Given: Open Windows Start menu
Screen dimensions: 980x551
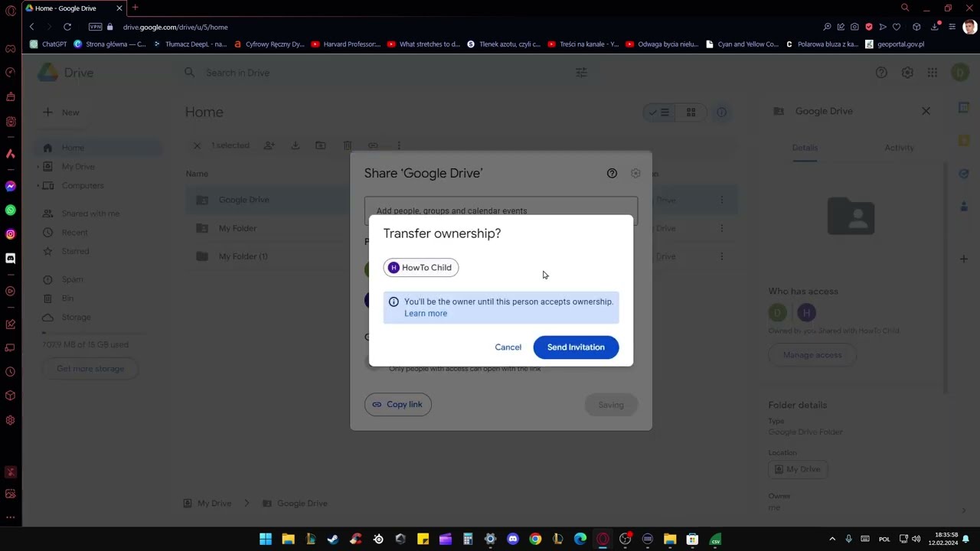Looking at the screenshot, I should [x=266, y=539].
